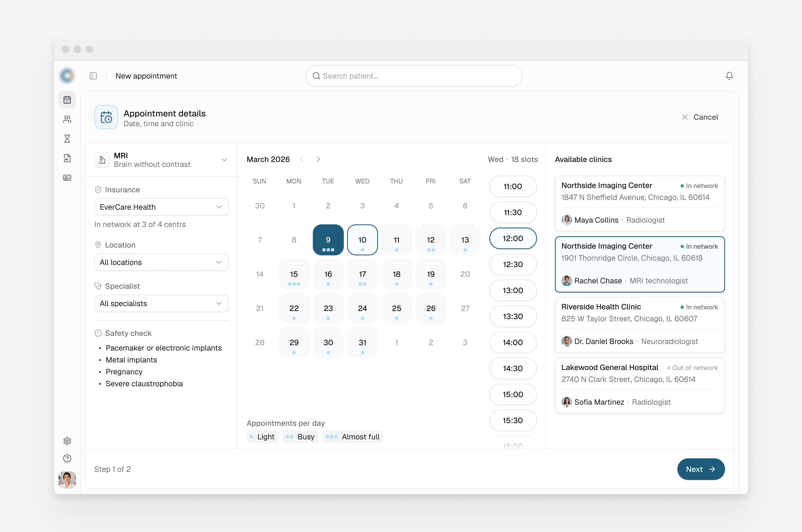The width and height of the screenshot is (802, 532).
Task: Expand the EverCare Health insurance dropdown
Action: pyautogui.click(x=161, y=207)
